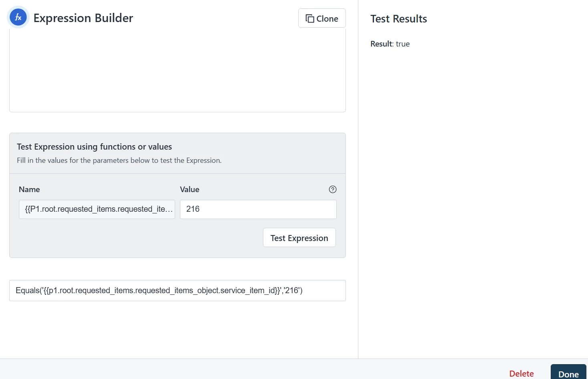Click the Test Expression using functions heading
The height and width of the screenshot is (379, 588).
(x=94, y=147)
